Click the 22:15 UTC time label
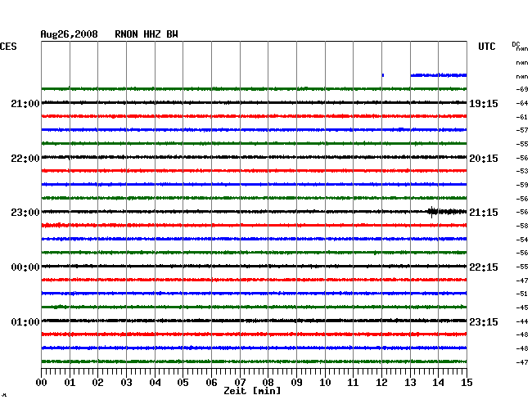Viewport: 532px width, 404px height. click(x=484, y=267)
